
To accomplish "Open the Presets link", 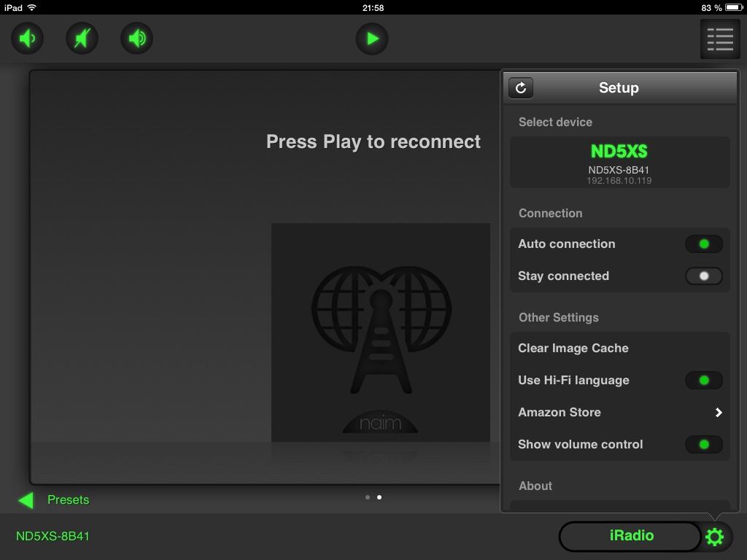I will point(68,500).
